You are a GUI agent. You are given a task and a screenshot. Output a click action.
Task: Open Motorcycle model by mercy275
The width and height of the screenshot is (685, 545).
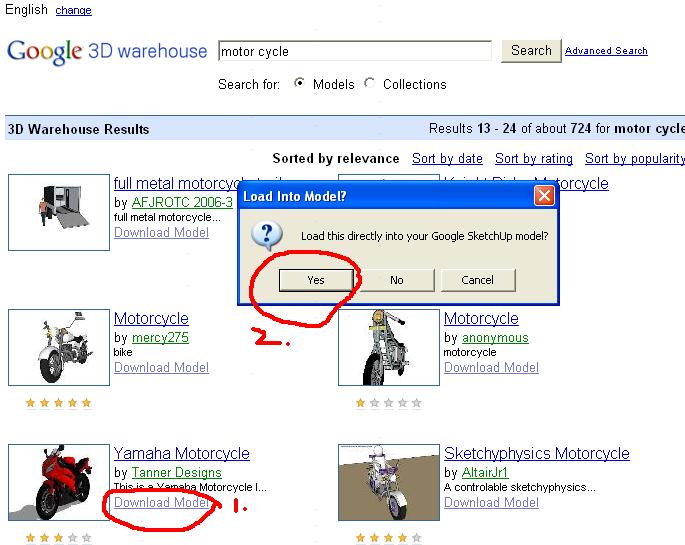coord(151,318)
